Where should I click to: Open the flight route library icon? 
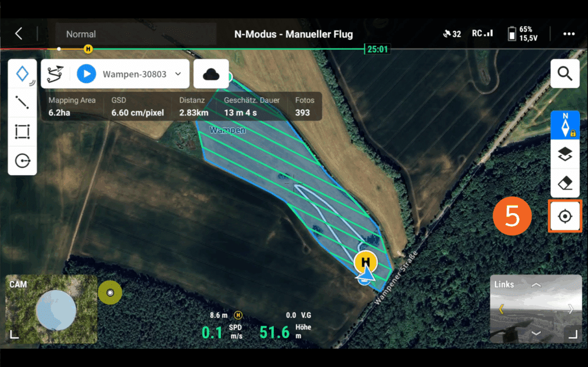pos(55,74)
